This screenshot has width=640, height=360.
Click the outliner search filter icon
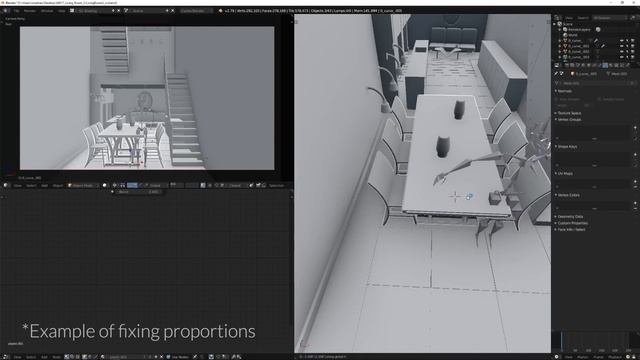point(633,18)
